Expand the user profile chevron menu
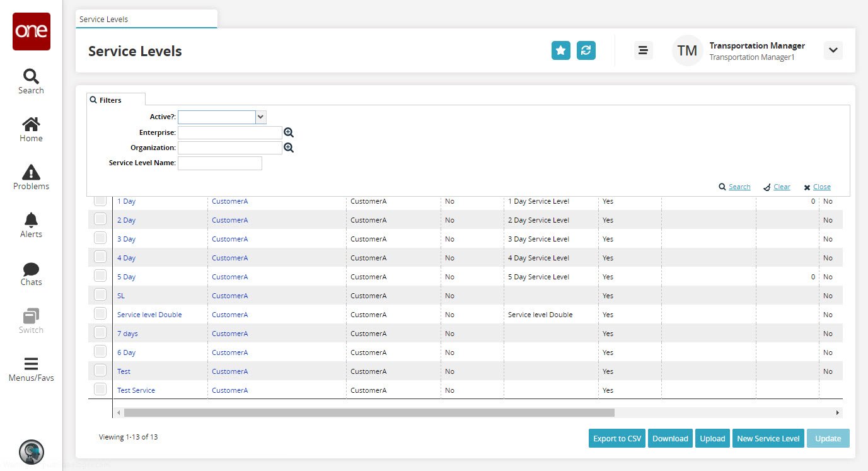 pyautogui.click(x=833, y=50)
